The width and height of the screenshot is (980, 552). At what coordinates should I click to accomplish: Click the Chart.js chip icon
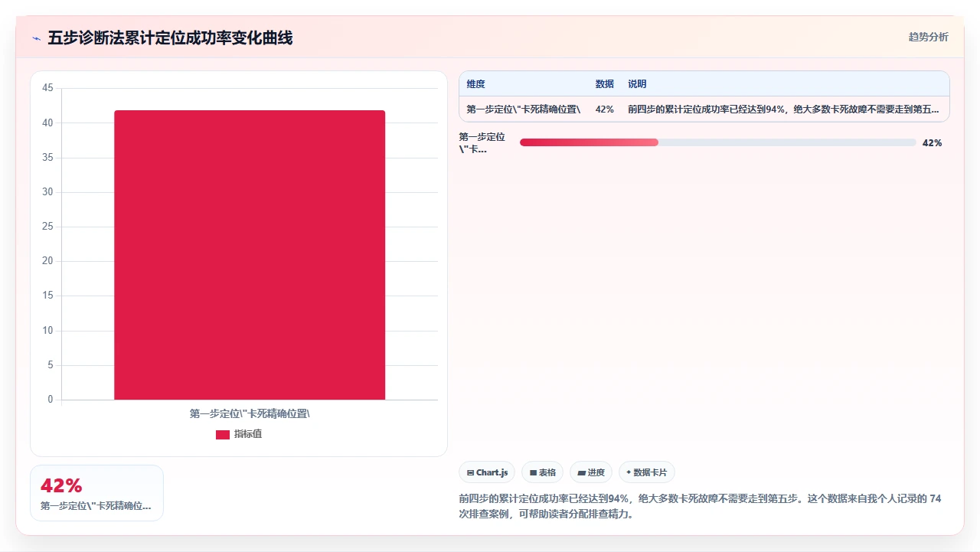tap(470, 472)
